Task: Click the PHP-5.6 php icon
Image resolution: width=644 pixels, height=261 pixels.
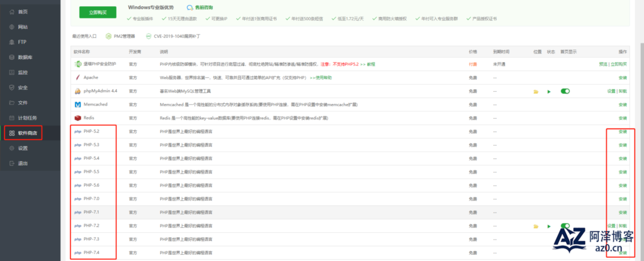Action: point(77,186)
